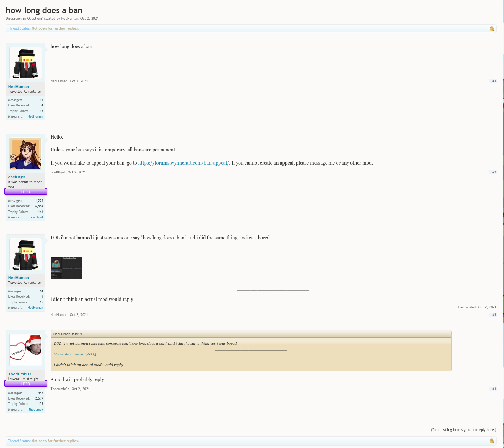Click post number #2 permalink
Image resolution: width=504 pixels, height=448 pixels.
tap(494, 172)
